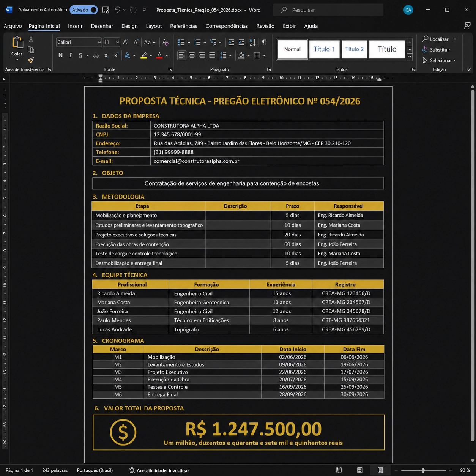This screenshot has height=476, width=476.
Task: Apply bold formatting with N button
Action: pos(60,55)
